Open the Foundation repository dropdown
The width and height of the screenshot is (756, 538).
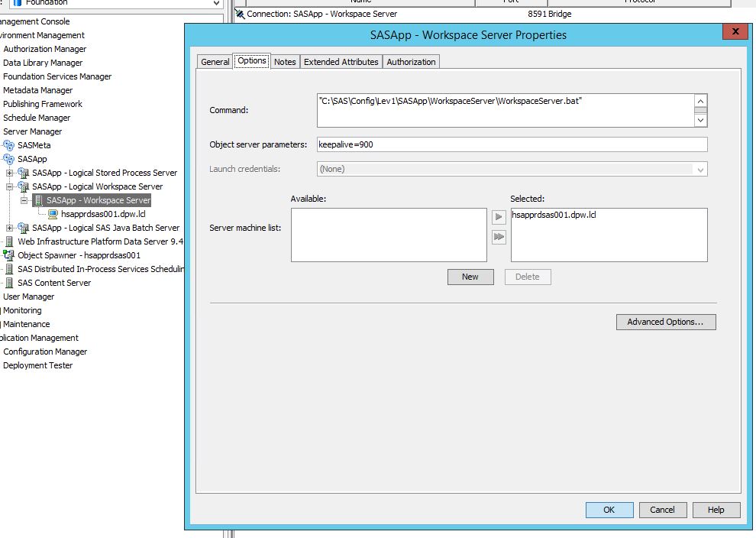216,3
